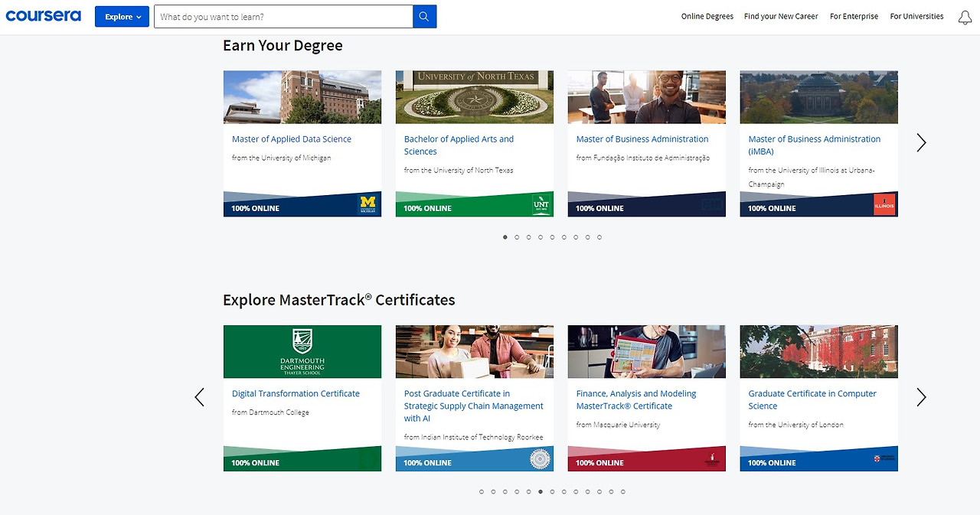
Task: Click 'from Dartmouth College' text
Action: coord(270,412)
